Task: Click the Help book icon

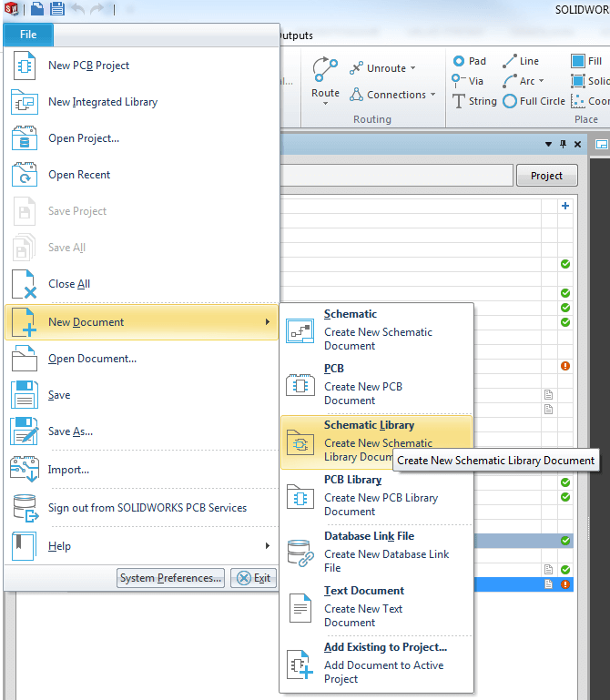Action: click(24, 546)
